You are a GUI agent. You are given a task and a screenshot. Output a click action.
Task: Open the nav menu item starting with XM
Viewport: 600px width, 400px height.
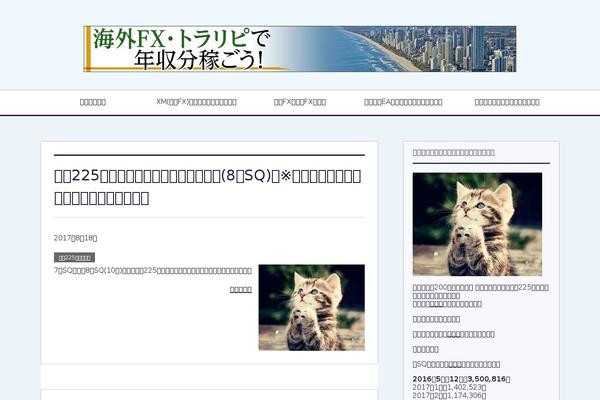(196, 102)
